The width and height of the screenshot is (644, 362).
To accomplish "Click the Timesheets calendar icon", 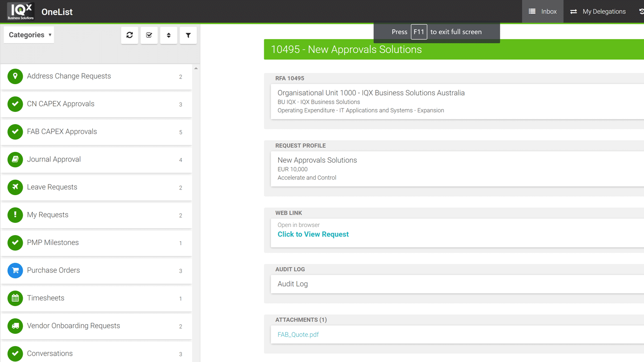I will click(15, 298).
